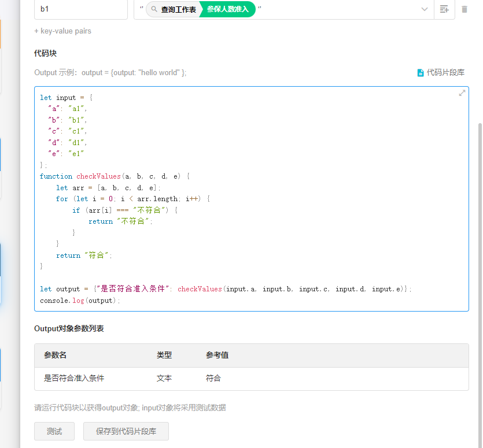Click the 是否符合准入条件 parameter row
The width and height of the screenshot is (483, 448).
74,378
